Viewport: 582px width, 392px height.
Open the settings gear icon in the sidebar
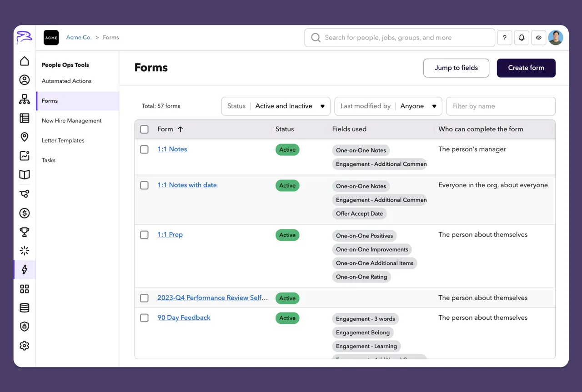tap(24, 346)
